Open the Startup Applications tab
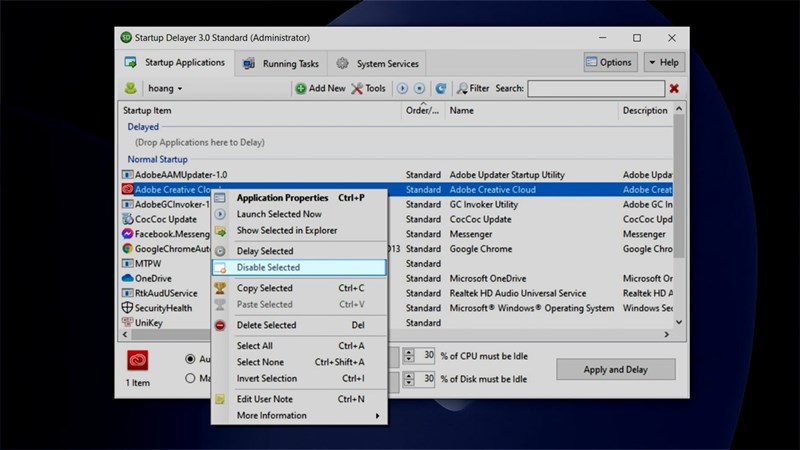This screenshot has height=450, width=800. [174, 62]
